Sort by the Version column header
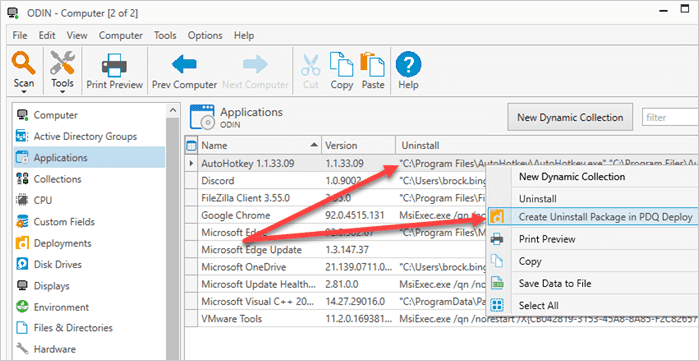Viewport: 699px width, 361px height. point(358,145)
